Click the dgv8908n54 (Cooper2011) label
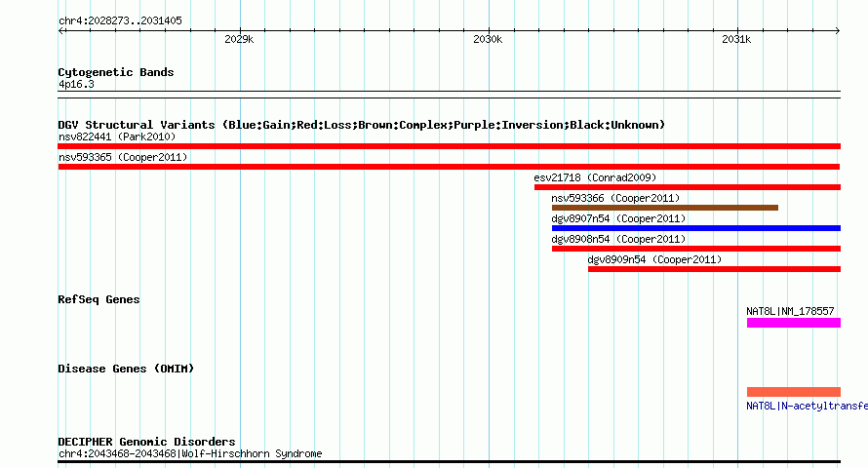This screenshot has height=468, width=868. [x=618, y=239]
